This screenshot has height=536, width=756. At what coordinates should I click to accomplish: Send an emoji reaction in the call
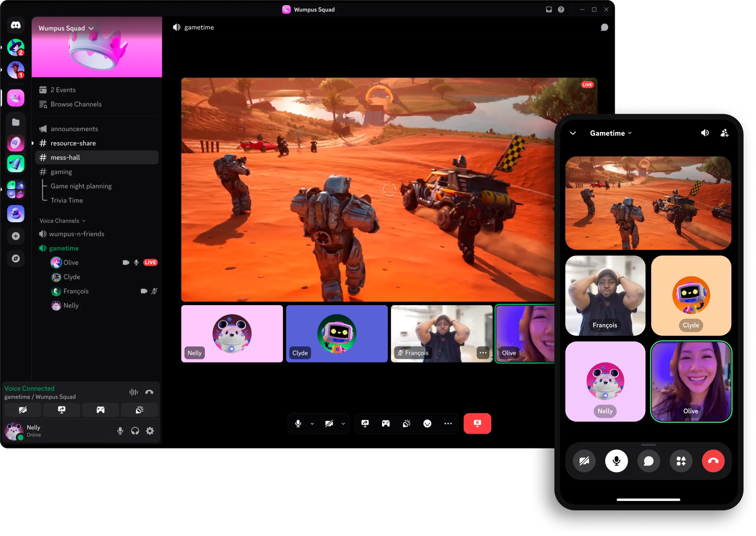(x=427, y=423)
